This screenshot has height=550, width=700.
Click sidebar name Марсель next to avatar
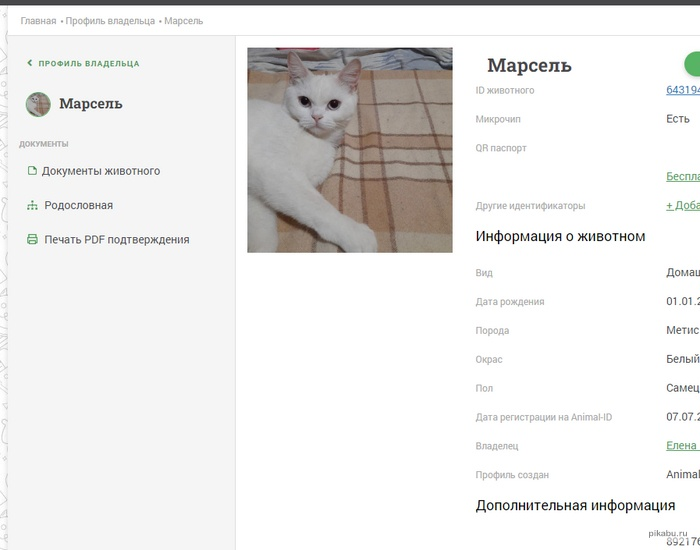91,104
